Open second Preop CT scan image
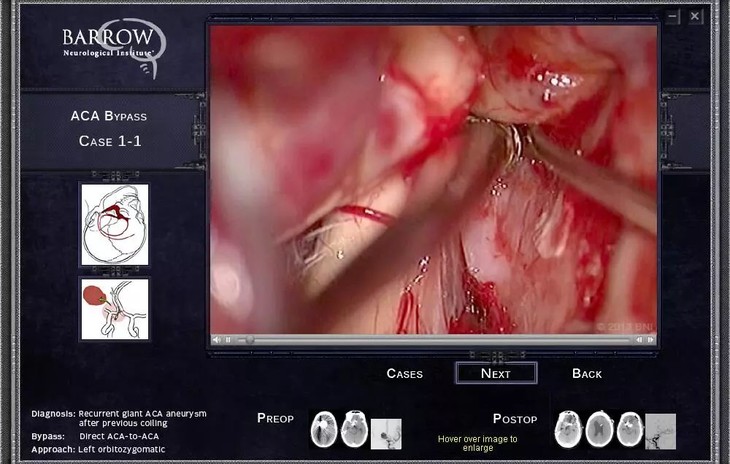This screenshot has width=730, height=464. 354,429
